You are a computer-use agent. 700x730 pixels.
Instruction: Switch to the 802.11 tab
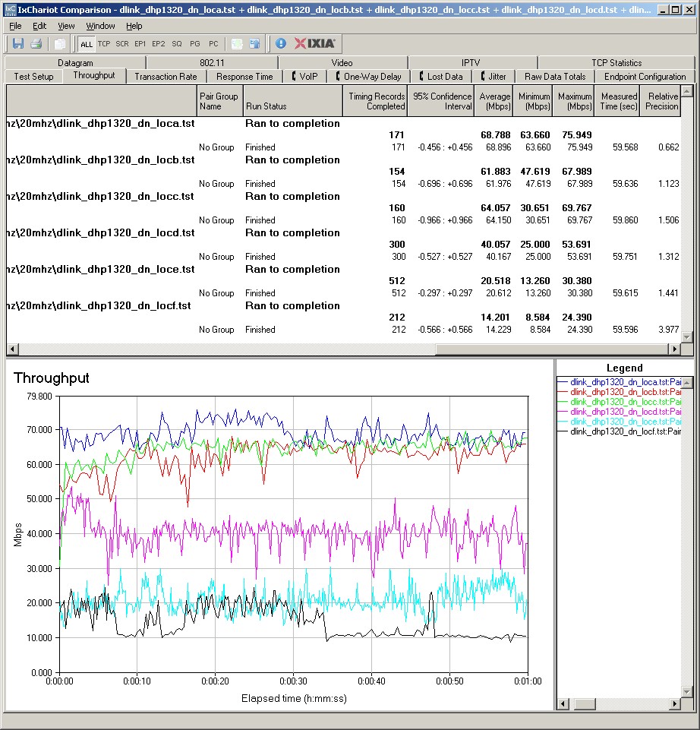[212, 63]
